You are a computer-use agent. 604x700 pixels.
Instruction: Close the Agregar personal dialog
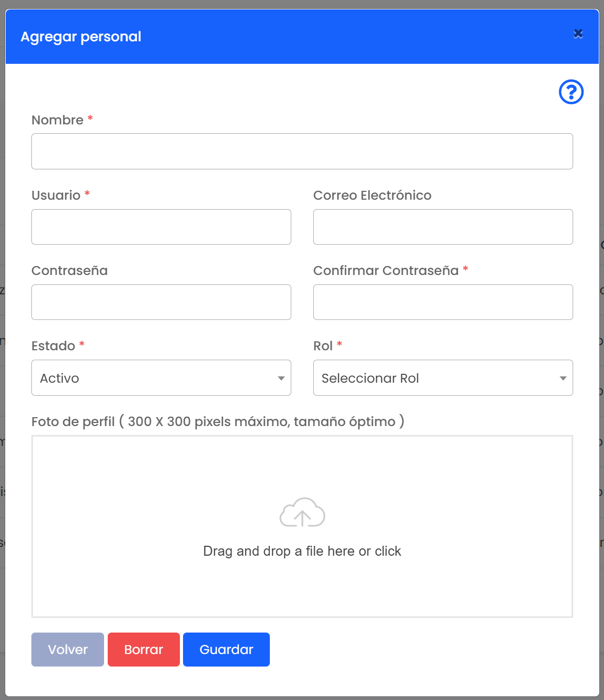(x=578, y=34)
